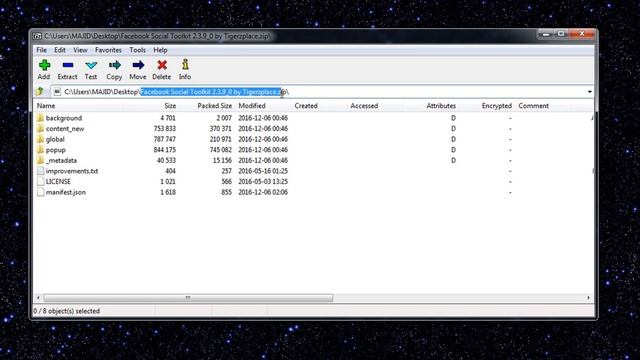Select the global folder icon
640x360 pixels.
40,139
